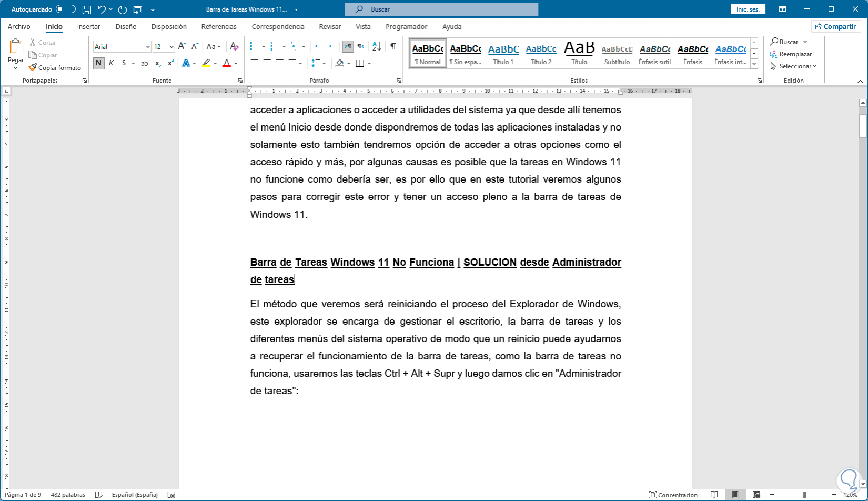Click Reemplazar in the Edición group
Image resolution: width=868 pixels, height=501 pixels.
coord(791,54)
